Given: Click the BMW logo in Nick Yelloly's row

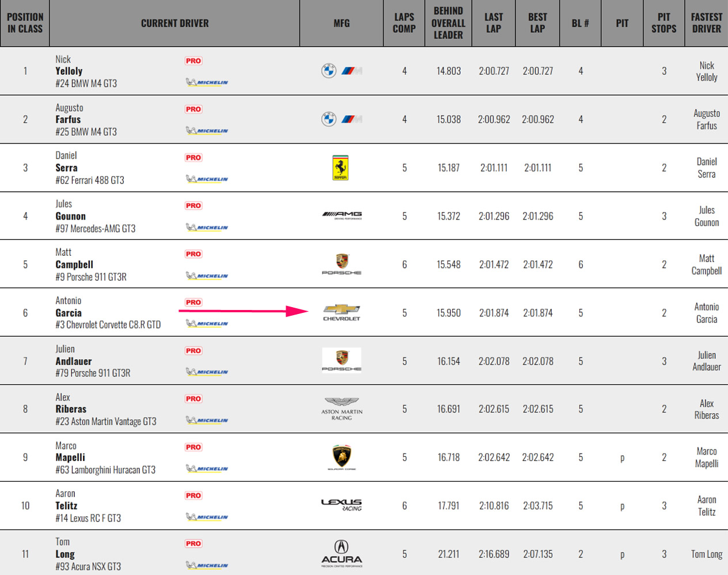Looking at the screenshot, I should (329, 71).
